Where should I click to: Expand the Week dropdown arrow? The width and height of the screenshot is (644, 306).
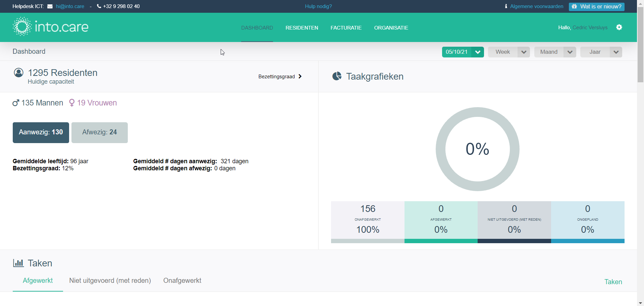(x=524, y=52)
